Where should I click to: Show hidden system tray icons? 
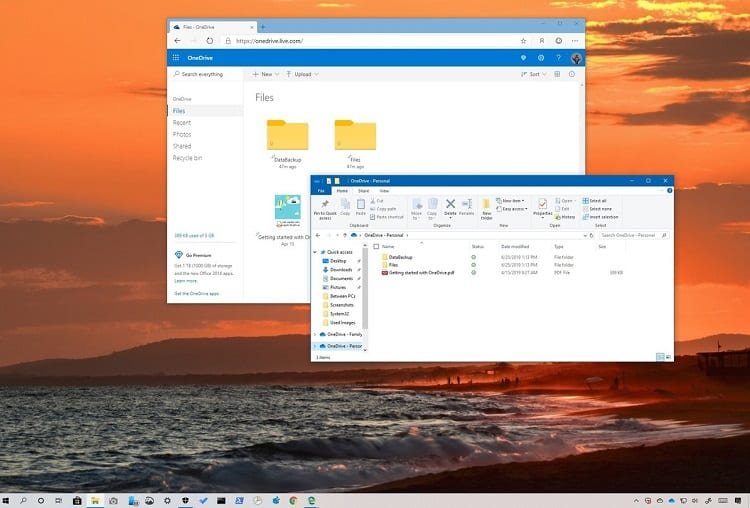tap(636, 501)
